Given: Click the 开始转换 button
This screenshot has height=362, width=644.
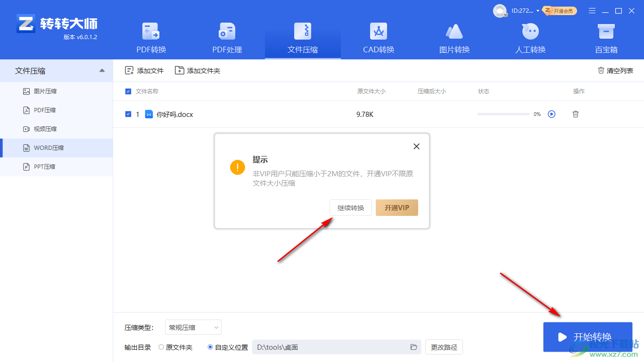Looking at the screenshot, I should pyautogui.click(x=587, y=337).
